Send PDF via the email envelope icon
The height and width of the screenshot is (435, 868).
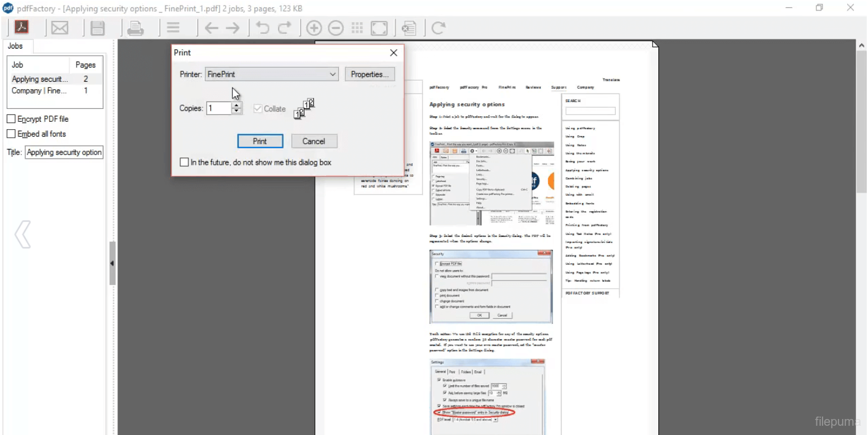[60, 28]
